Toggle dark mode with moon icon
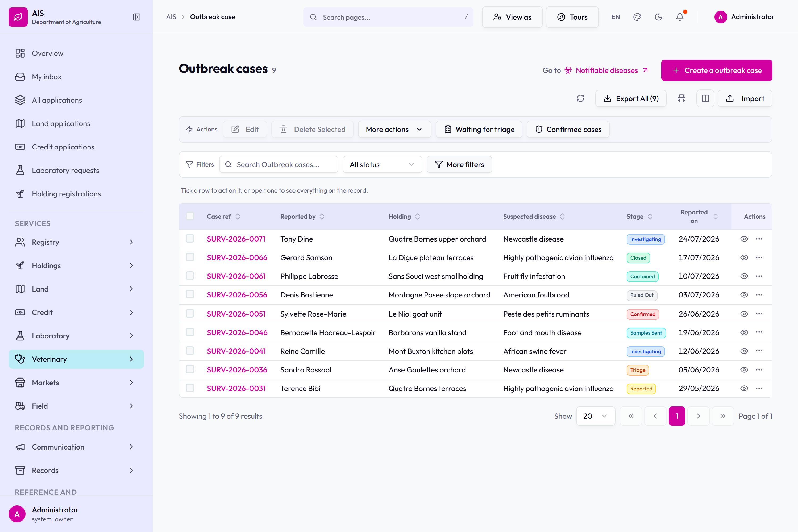 pos(659,17)
